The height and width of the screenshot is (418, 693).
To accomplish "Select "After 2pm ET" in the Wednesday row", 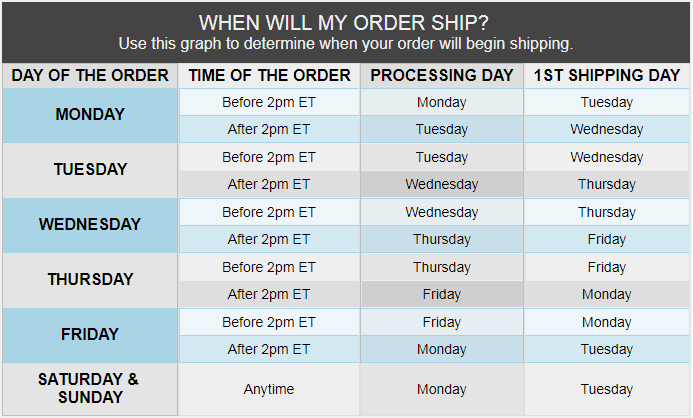I will tap(269, 239).
